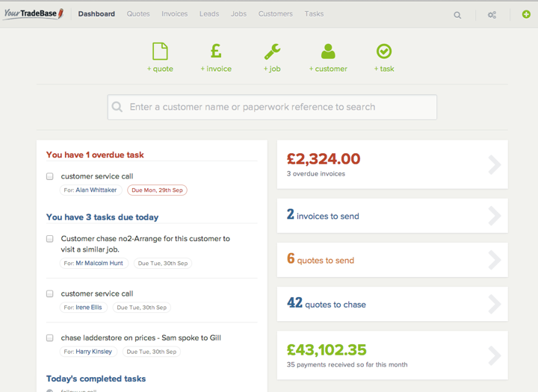Tick overdue customer service call for Alan Whittaker
This screenshot has height=392, width=538.
pyautogui.click(x=50, y=176)
